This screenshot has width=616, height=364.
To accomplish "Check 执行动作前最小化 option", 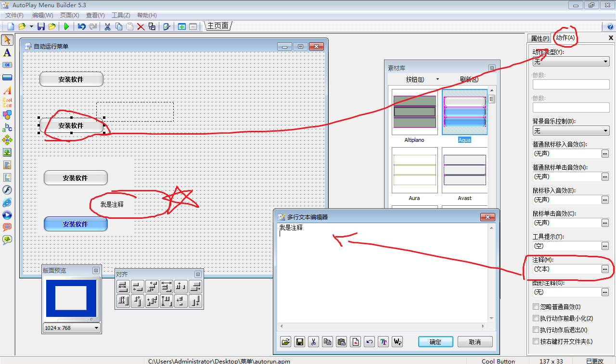I will pos(536,318).
